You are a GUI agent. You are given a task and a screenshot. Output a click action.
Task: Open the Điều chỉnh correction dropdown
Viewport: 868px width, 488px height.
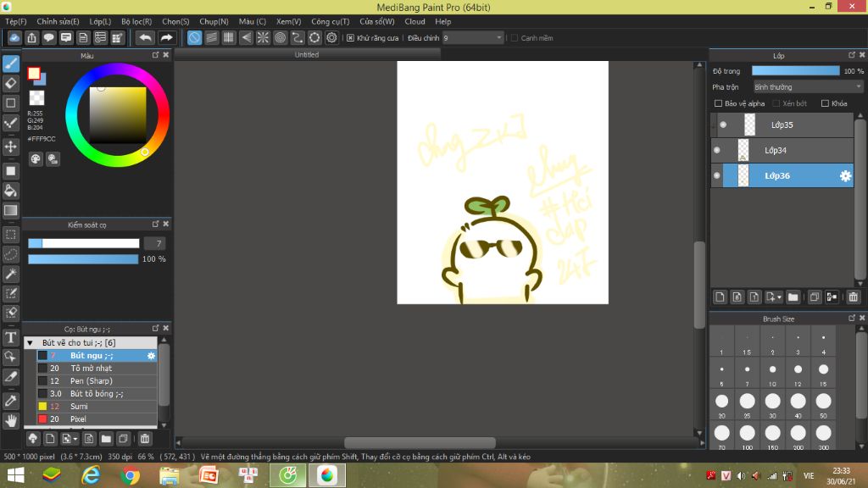[473, 37]
